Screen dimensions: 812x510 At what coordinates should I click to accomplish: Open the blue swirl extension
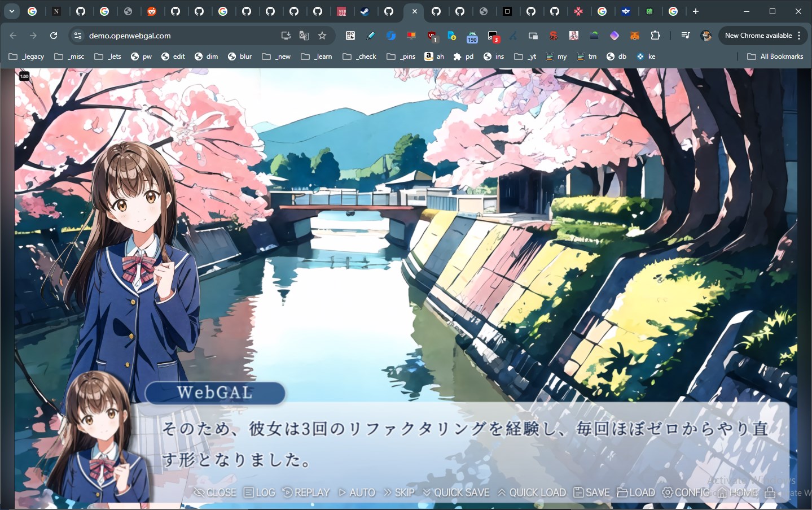pos(391,36)
